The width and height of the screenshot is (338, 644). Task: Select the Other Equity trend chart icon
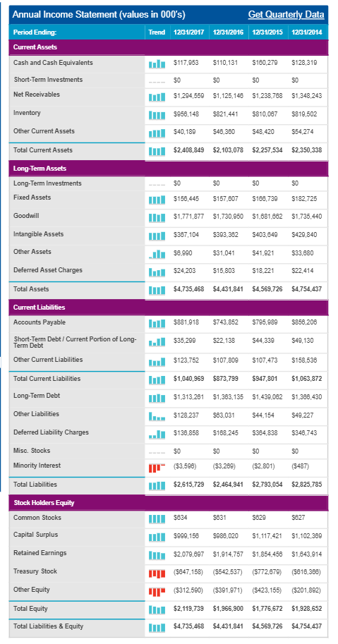pos(157,590)
